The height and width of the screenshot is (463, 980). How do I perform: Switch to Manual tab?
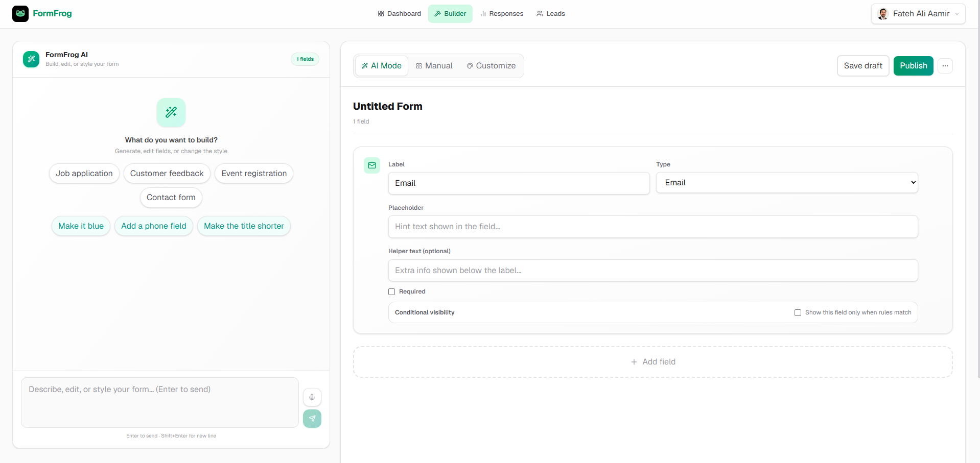(x=434, y=66)
